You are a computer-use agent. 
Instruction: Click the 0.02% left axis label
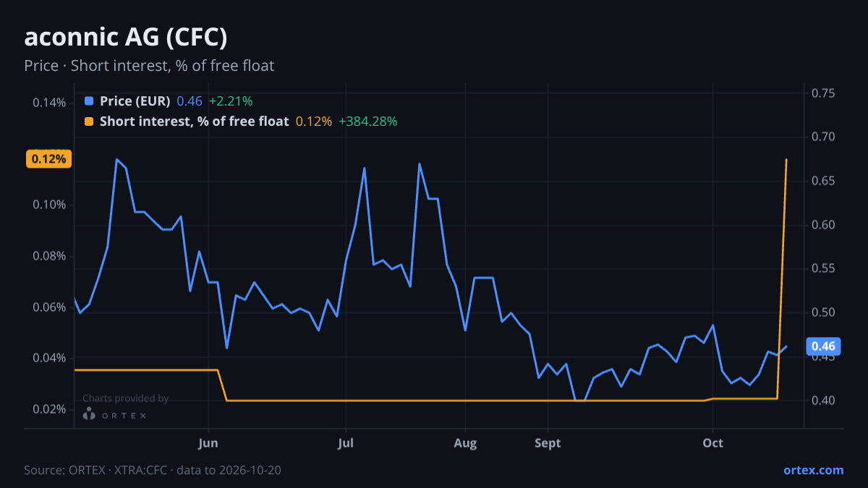coord(49,409)
